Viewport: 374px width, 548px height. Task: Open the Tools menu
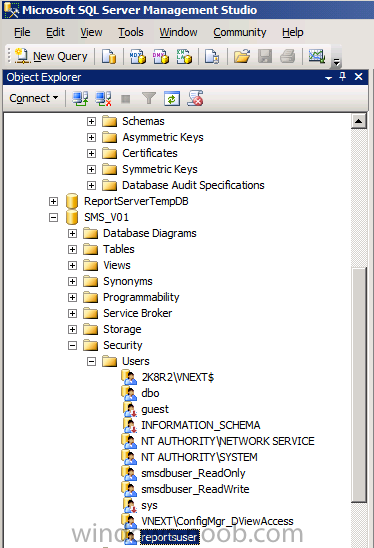pos(131,33)
